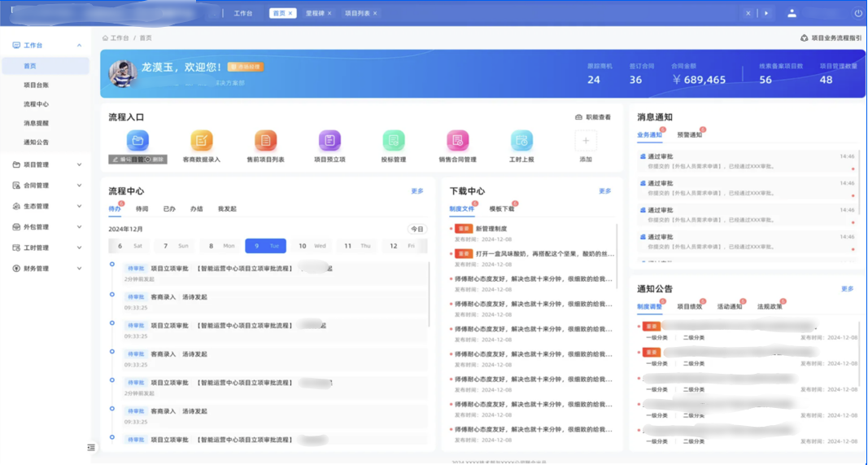Switch to the 项目列表 tab
868x465 pixels.
point(357,13)
